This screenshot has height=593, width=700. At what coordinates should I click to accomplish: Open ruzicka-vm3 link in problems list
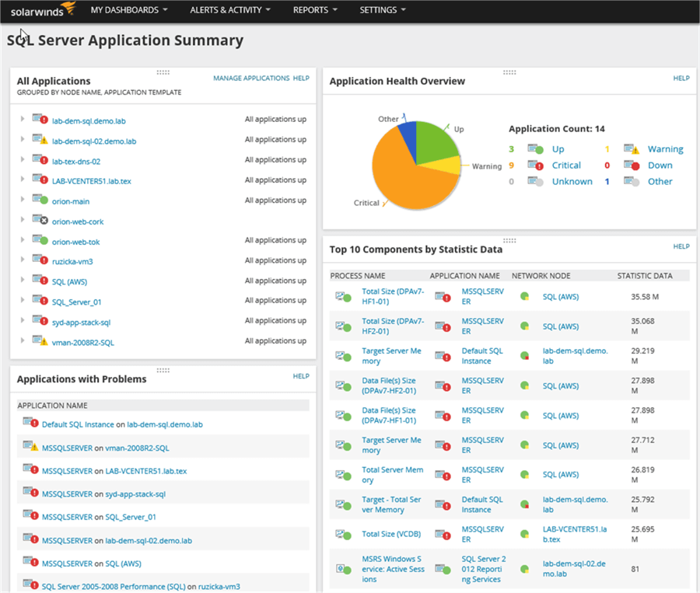click(x=219, y=586)
